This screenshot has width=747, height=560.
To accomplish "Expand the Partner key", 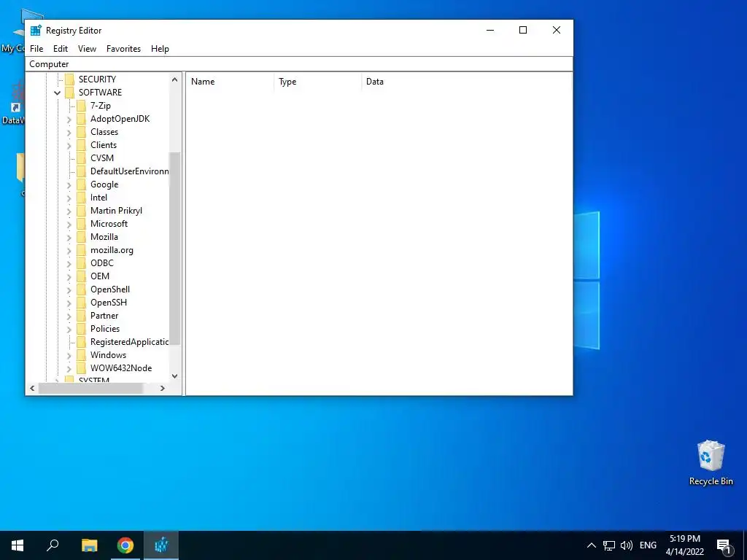I will [69, 316].
